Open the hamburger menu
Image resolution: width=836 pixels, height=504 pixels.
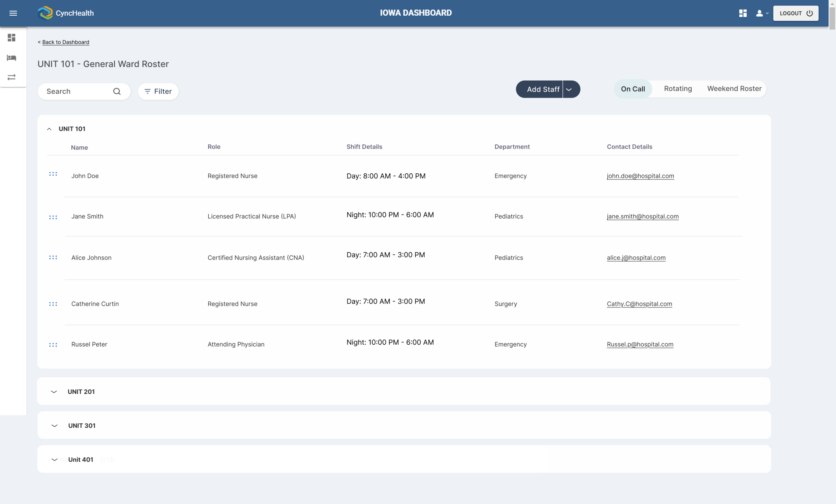[x=13, y=13]
